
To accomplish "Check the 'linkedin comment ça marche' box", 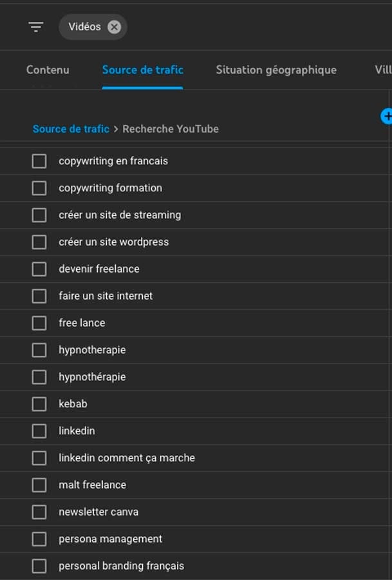I will (39, 458).
